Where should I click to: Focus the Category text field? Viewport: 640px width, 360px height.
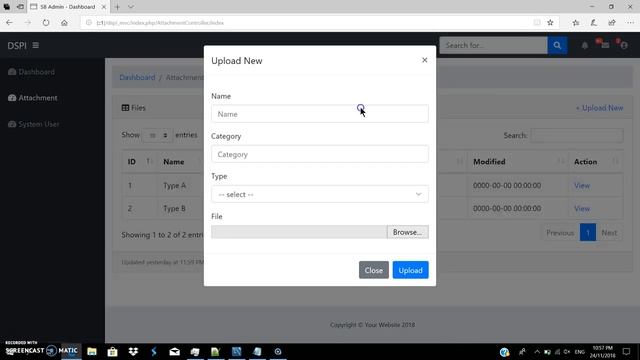pos(320,154)
